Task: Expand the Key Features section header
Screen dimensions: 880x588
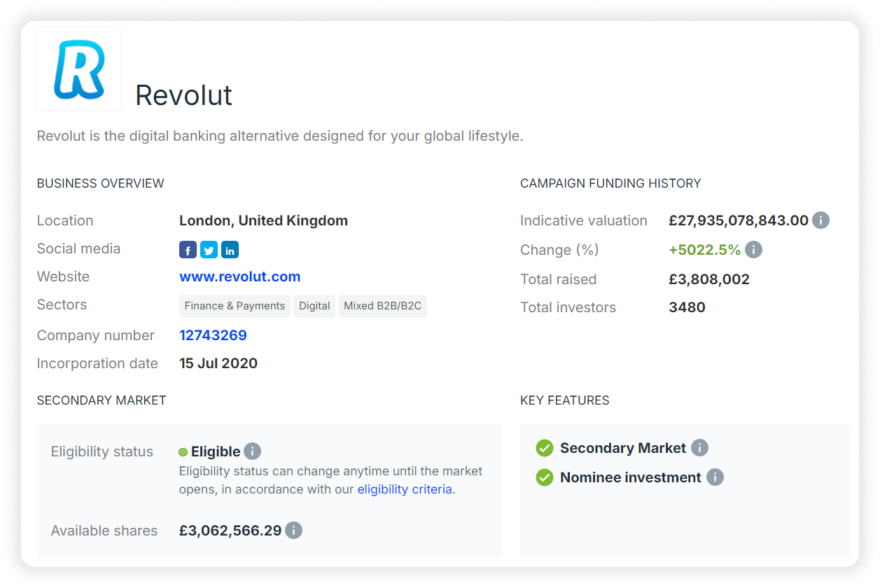Action: 564,400
